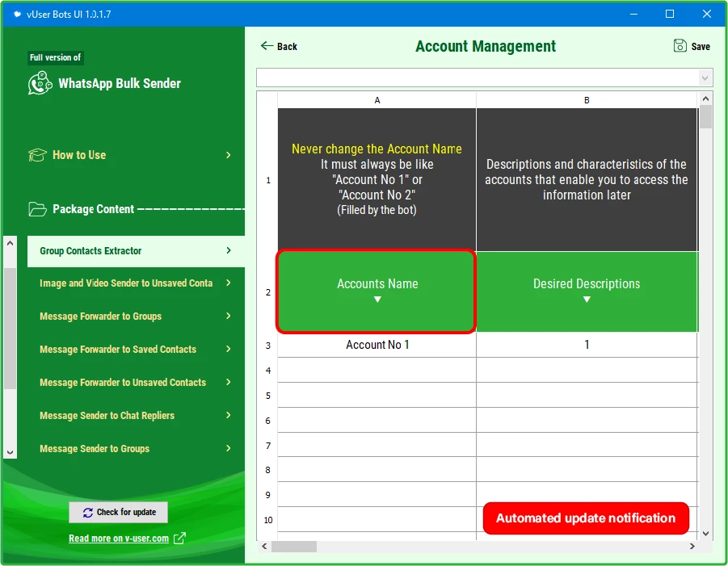This screenshot has width=728, height=566.
Task: Click cell B3 containing value 1
Action: click(587, 345)
